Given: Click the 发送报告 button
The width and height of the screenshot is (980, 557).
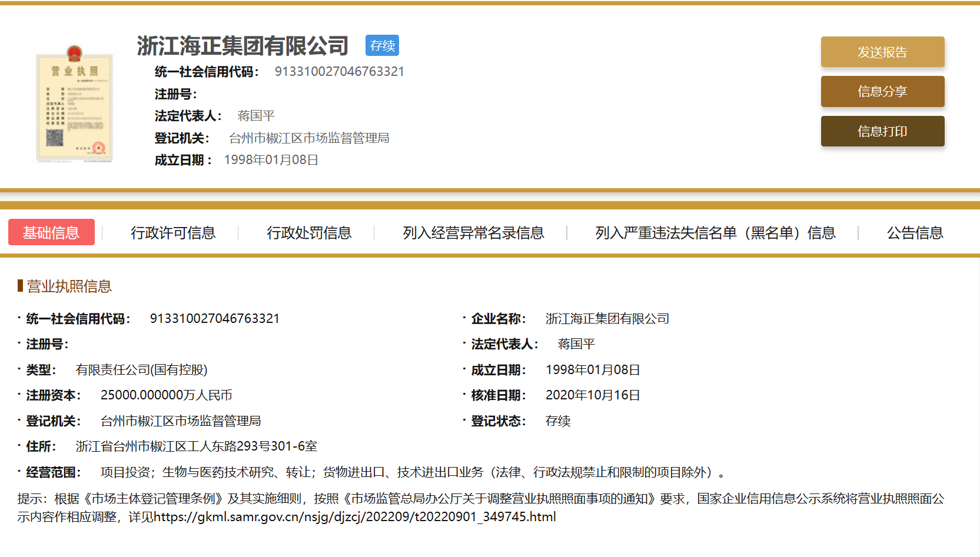Looking at the screenshot, I should point(882,52).
